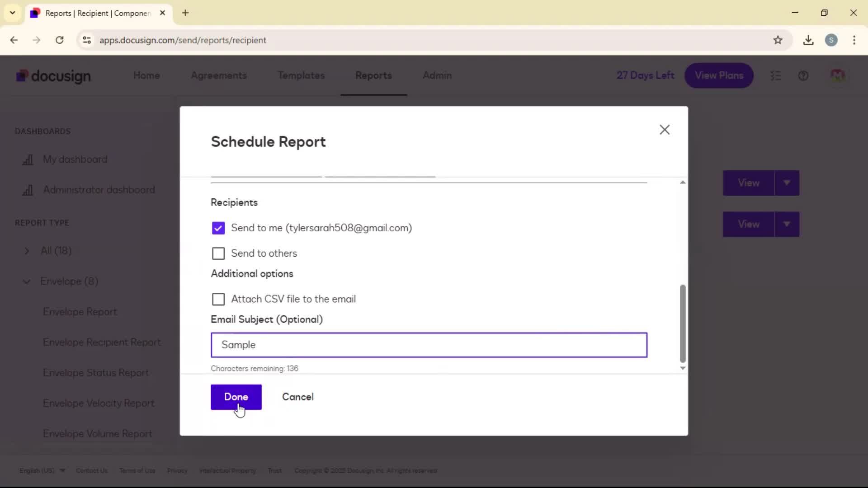The height and width of the screenshot is (488, 868).
Task: Click the dialog vertical scrollbar thumb
Action: click(683, 323)
